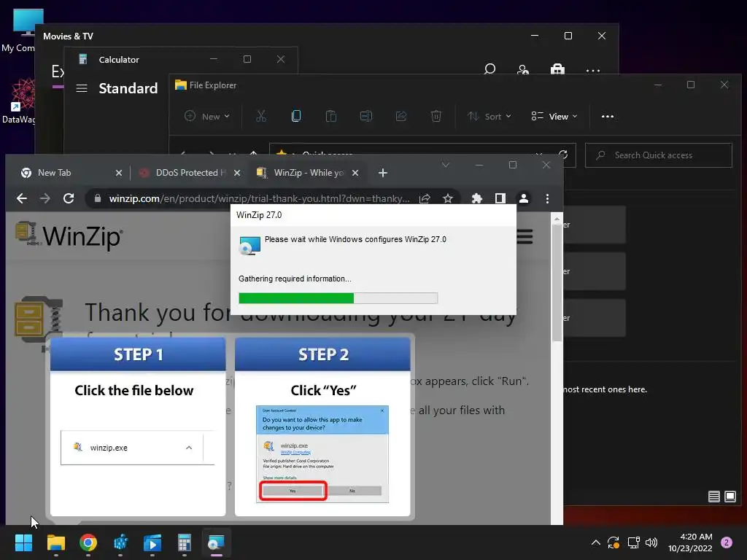The width and height of the screenshot is (747, 560).
Task: Show hidden icons in system tray
Action: click(x=595, y=542)
